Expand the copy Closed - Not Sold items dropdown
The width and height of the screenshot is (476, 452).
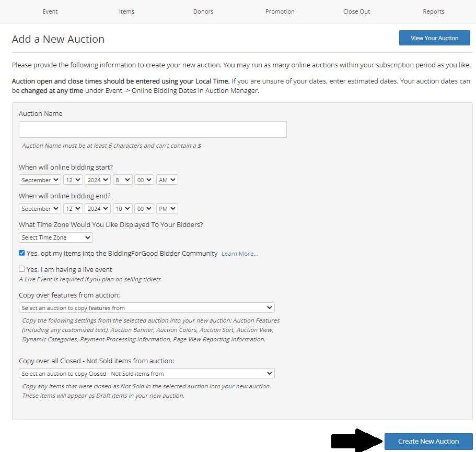[147, 374]
